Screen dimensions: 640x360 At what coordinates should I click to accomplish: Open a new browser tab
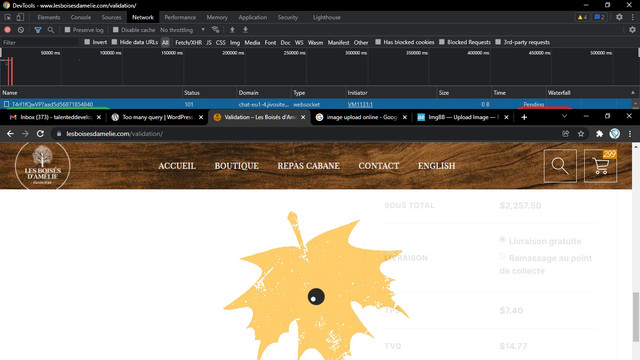[x=524, y=117]
